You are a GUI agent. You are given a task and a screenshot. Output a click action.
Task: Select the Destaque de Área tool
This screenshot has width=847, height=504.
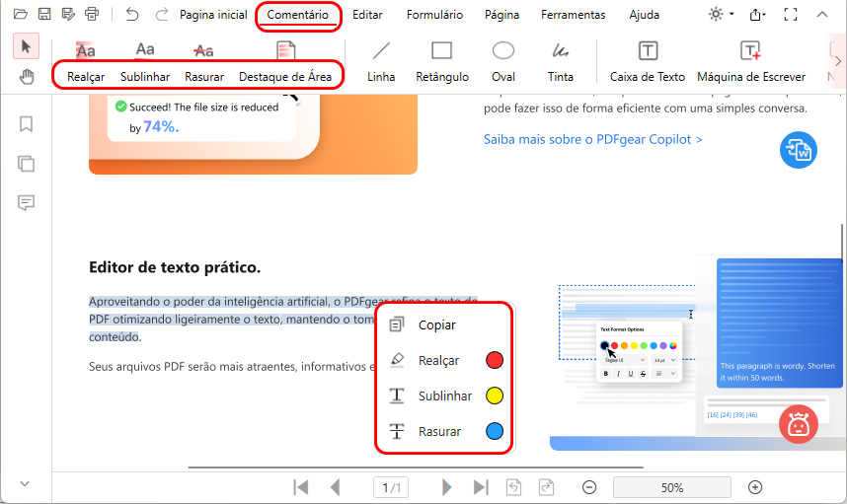(285, 62)
